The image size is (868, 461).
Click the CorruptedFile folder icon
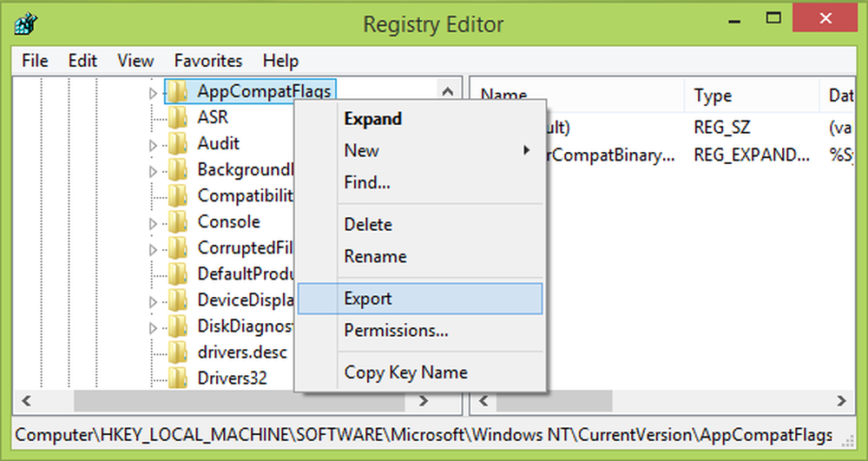[177, 248]
